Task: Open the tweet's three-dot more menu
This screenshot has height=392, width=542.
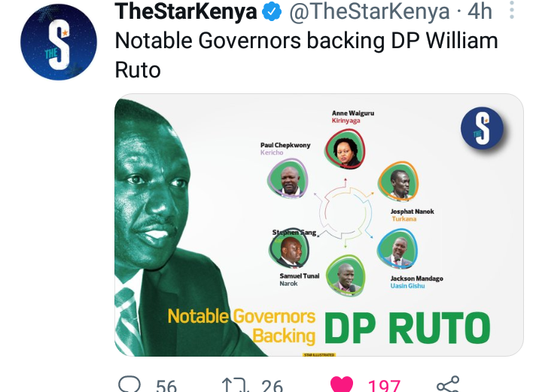Action: coord(512,10)
